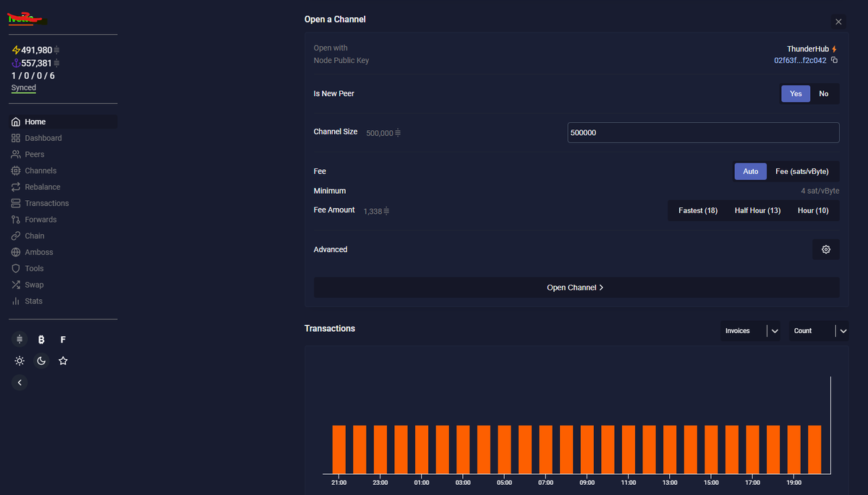Click the 1 / 0 / 0 / 6 channel counts

tap(33, 76)
